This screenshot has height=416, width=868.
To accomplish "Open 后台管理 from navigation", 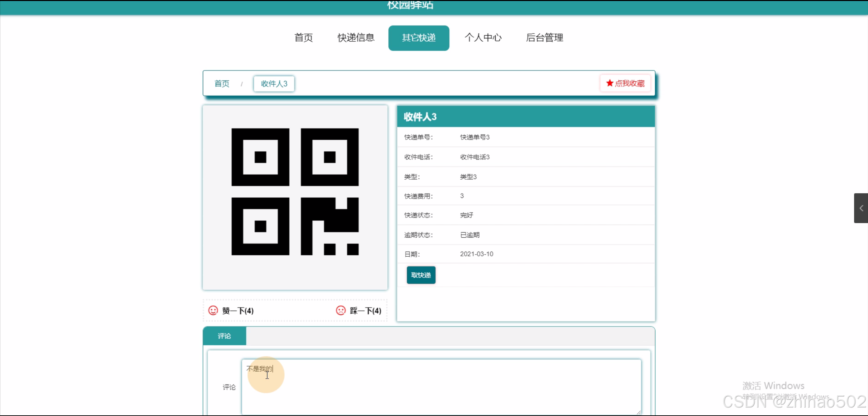I will pos(544,38).
